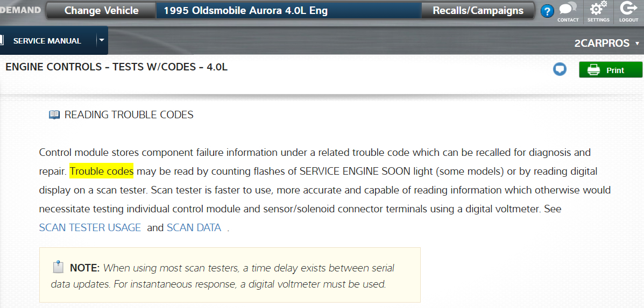Expand the Service Manual dropdown arrow
The image size is (644, 308).
[101, 40]
